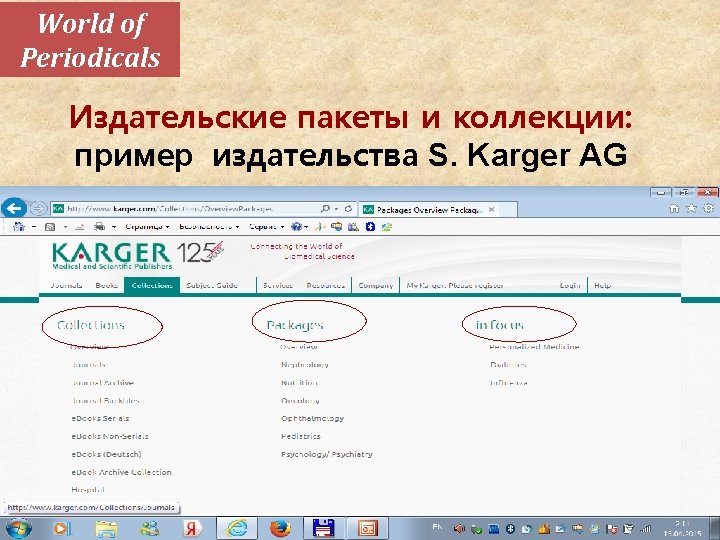Click the home icon in the command bar
The image size is (720, 540).
(19, 226)
